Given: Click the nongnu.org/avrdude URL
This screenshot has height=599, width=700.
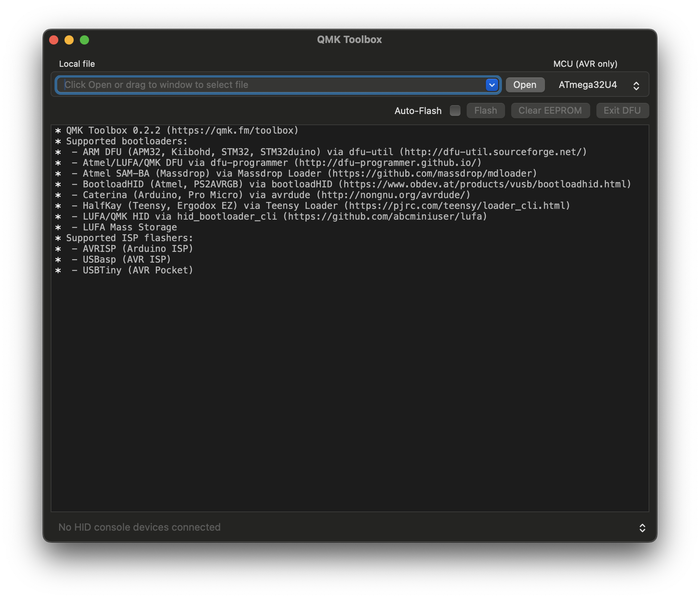Looking at the screenshot, I should coord(393,195).
